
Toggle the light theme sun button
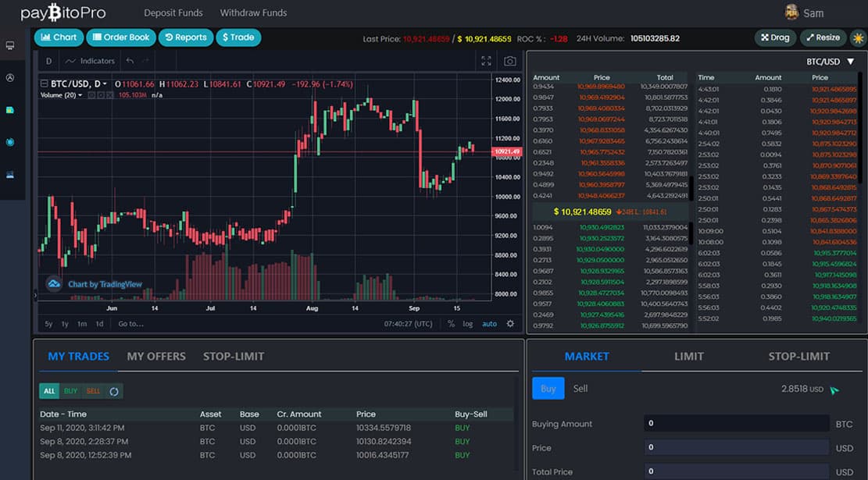coord(857,37)
